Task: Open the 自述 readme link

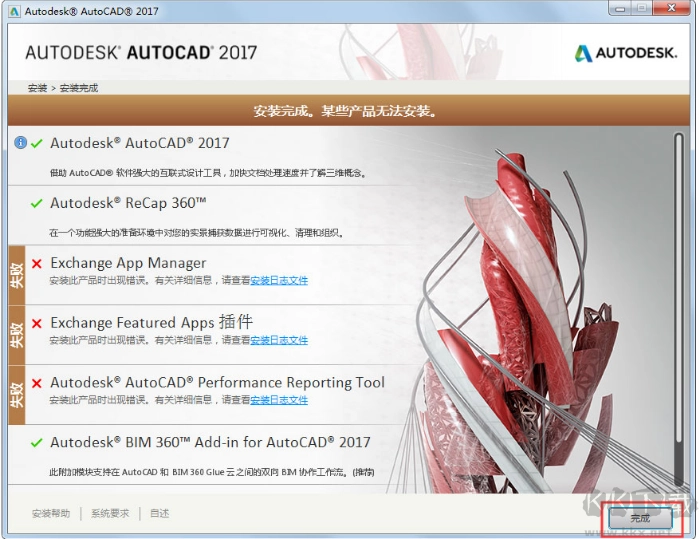Action: pos(160,514)
